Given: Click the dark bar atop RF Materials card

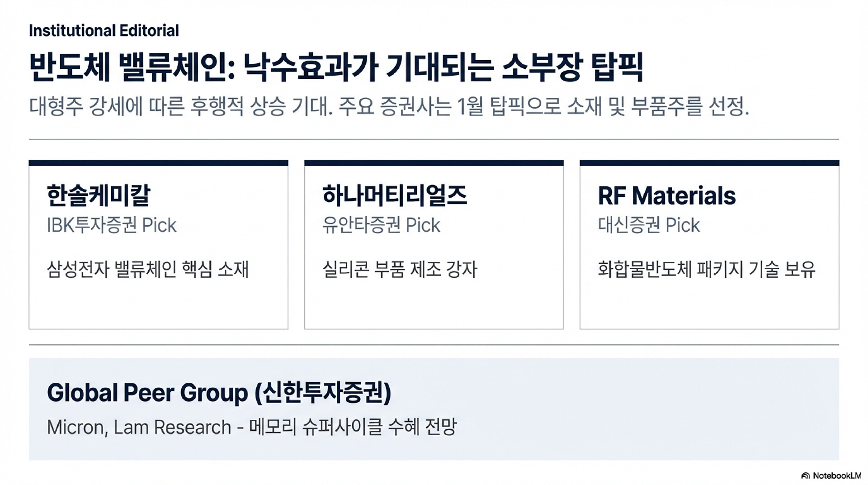Looking at the screenshot, I should point(709,163).
